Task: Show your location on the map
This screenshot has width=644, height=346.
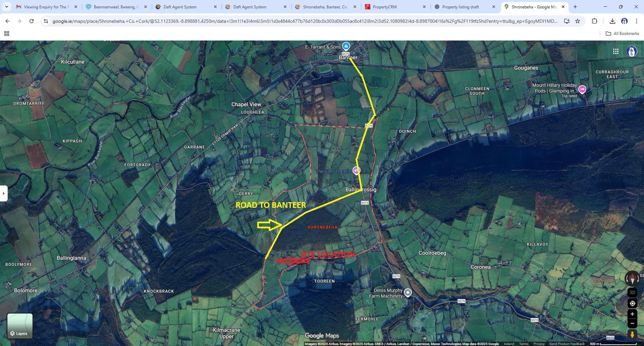Action: point(632,303)
